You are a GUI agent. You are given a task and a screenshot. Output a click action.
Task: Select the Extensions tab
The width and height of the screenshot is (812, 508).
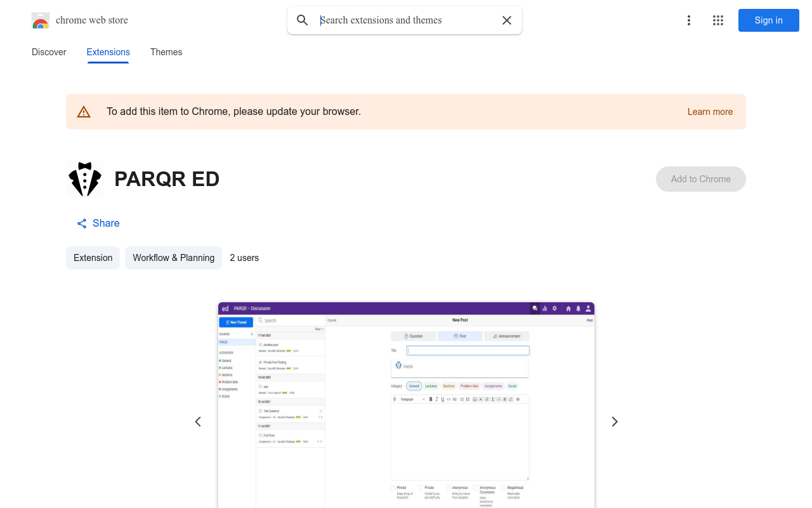coord(108,52)
